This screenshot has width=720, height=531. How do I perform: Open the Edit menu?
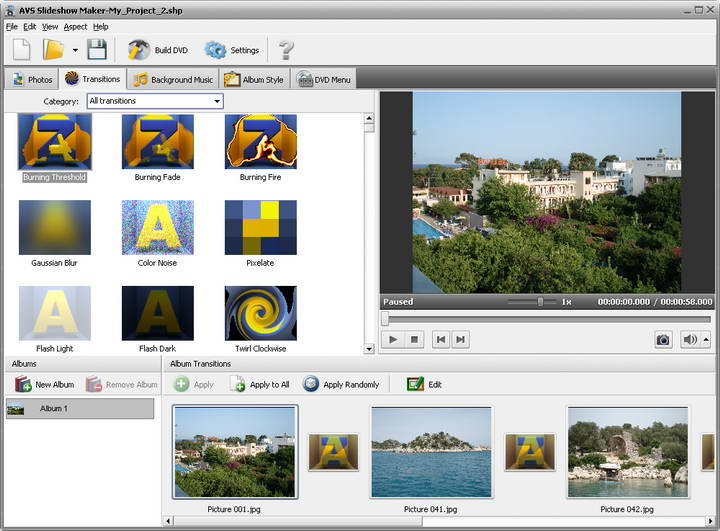click(x=29, y=27)
